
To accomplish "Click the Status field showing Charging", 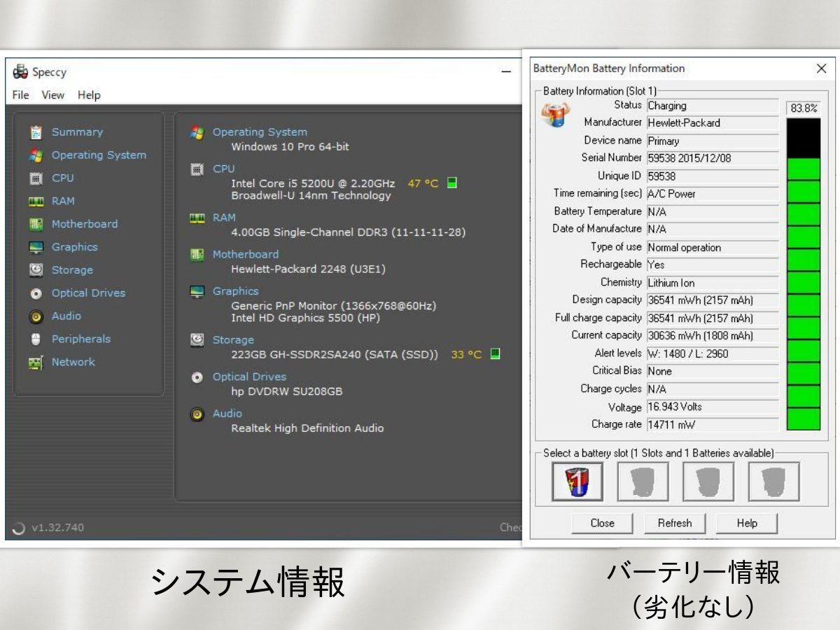I will (713, 106).
